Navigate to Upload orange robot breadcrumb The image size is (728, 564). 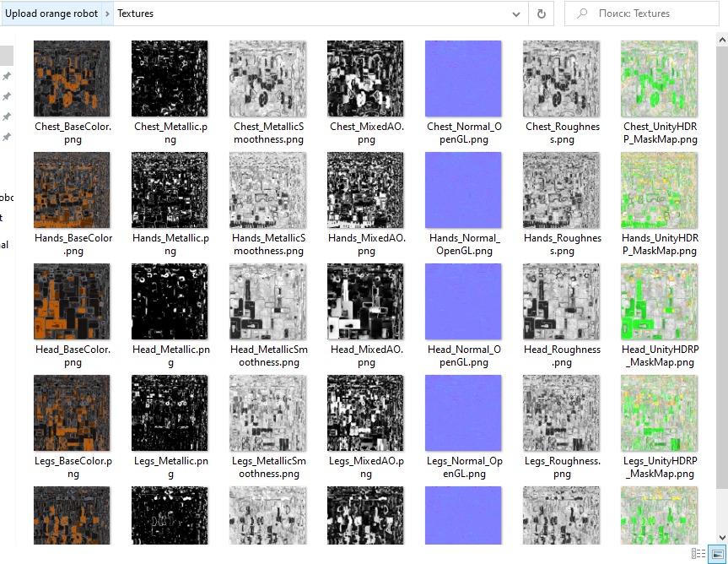51,14
